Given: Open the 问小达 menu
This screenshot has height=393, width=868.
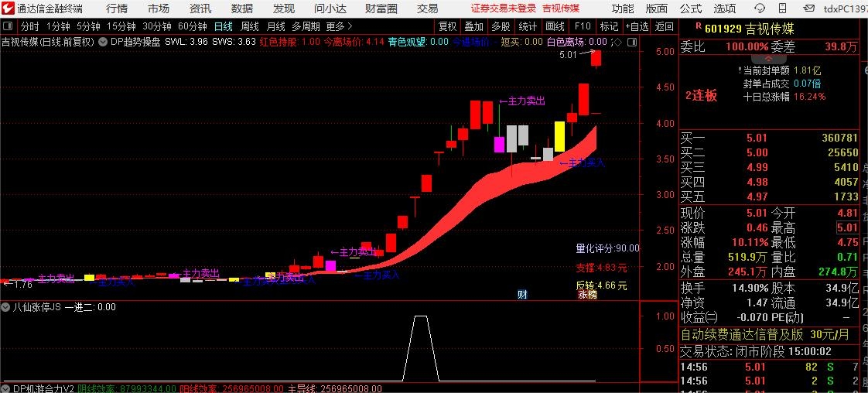Looking at the screenshot, I should point(330,9).
